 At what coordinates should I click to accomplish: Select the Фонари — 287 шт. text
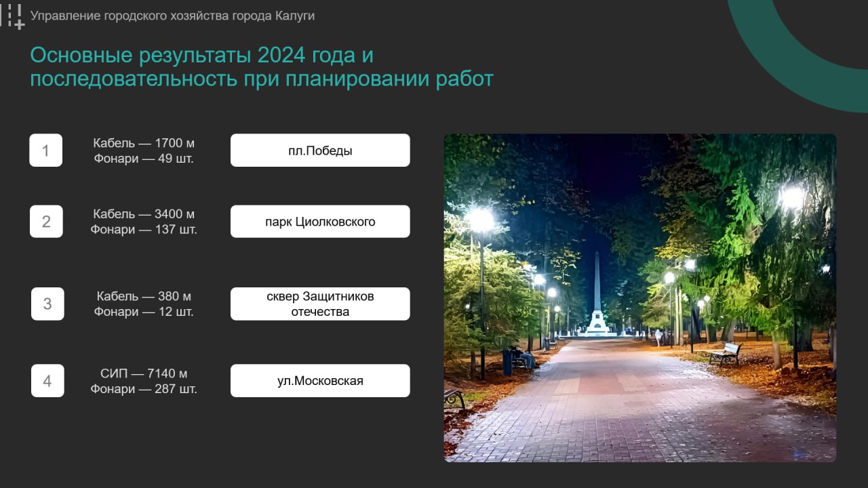[144, 389]
